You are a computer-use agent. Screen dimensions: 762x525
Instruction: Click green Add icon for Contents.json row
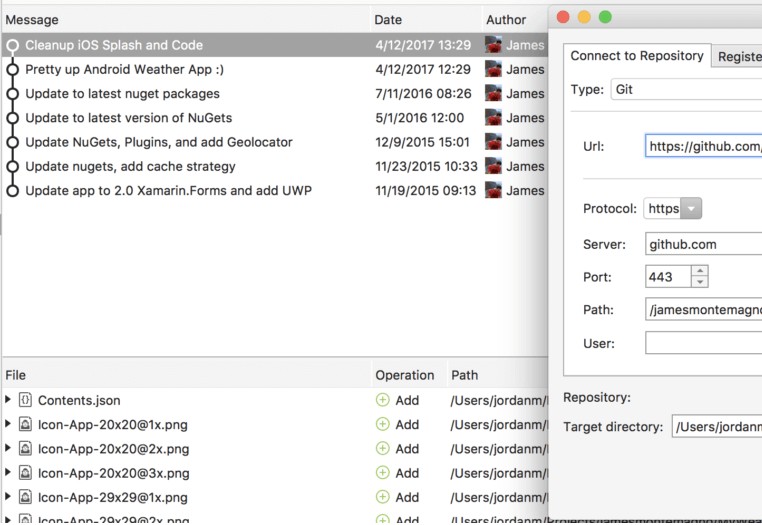point(382,400)
